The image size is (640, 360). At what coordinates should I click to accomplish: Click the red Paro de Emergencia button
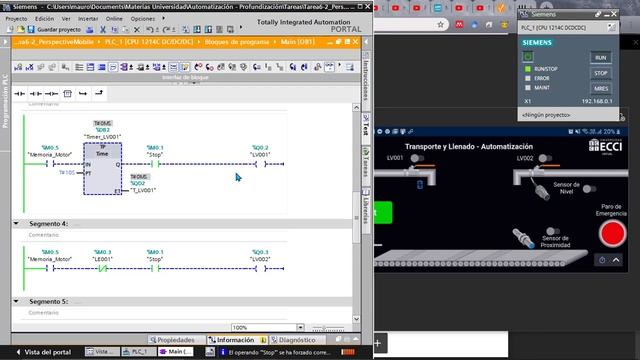tap(612, 233)
